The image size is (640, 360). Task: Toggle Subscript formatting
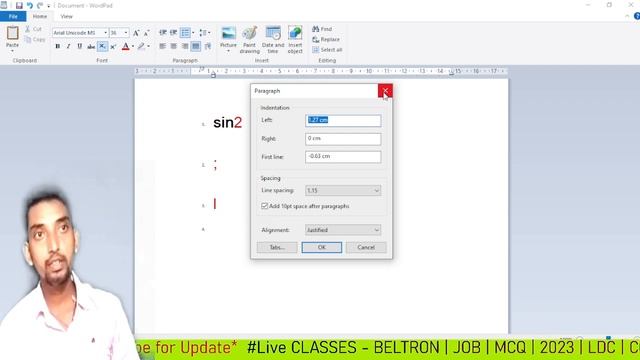(x=102, y=47)
